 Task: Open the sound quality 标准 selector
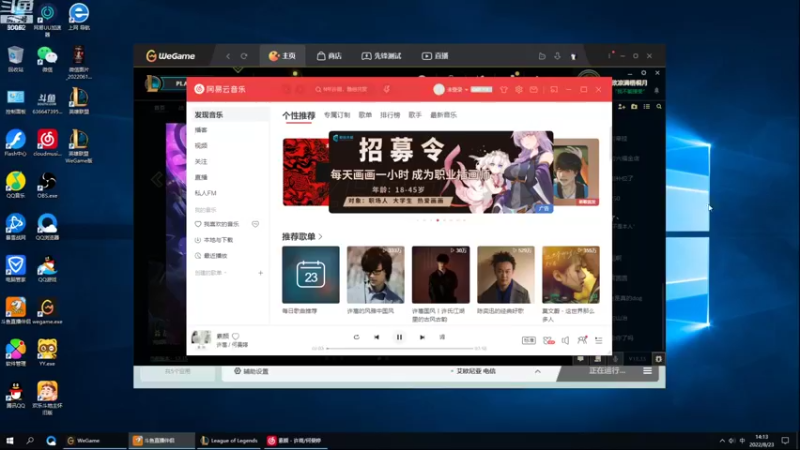tap(529, 340)
